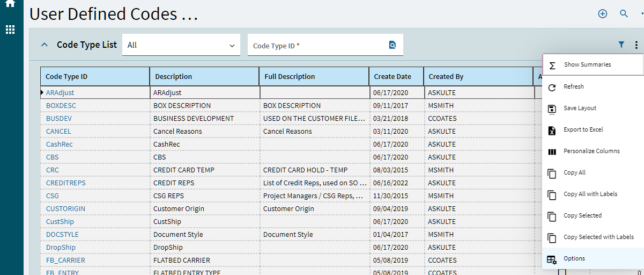
Task: Choose Personalize Columns from the menu
Action: click(x=591, y=151)
